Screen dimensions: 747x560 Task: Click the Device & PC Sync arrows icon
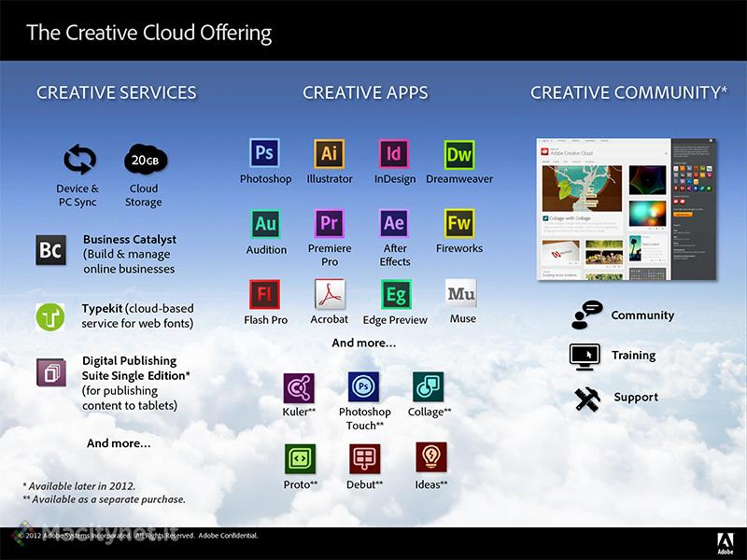(x=79, y=159)
